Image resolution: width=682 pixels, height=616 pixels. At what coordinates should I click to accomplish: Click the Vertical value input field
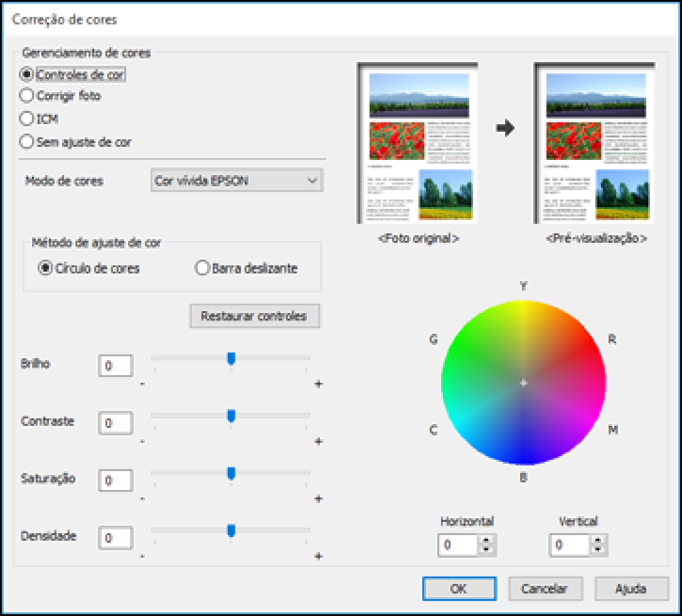pyautogui.click(x=570, y=544)
